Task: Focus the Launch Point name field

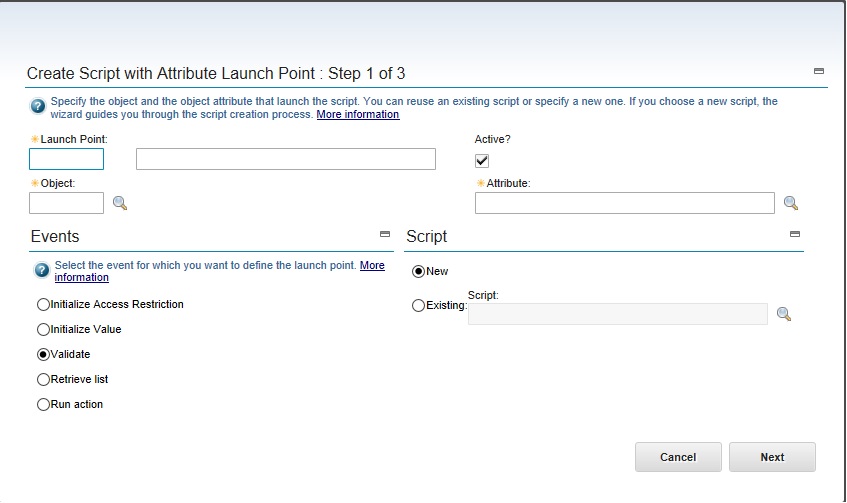Action: (66, 159)
